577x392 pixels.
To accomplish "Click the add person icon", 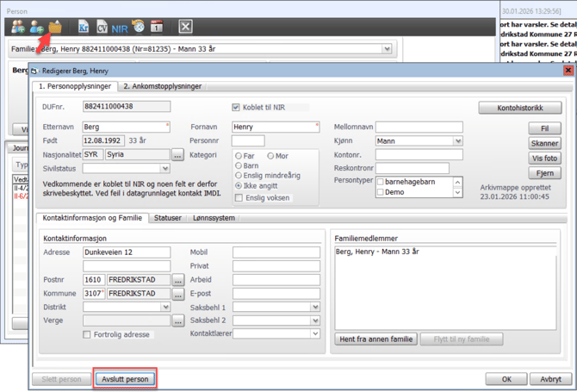I will (x=36, y=27).
